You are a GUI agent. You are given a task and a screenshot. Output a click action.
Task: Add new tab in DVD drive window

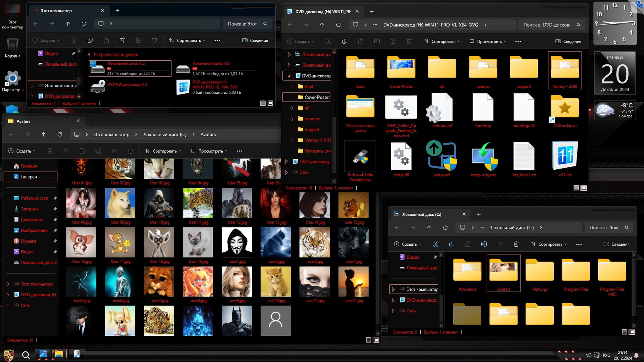(372, 12)
